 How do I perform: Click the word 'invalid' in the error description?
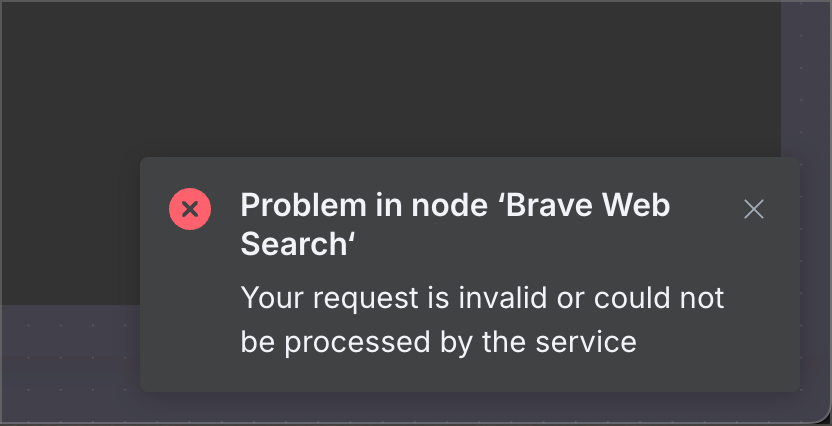point(502,298)
